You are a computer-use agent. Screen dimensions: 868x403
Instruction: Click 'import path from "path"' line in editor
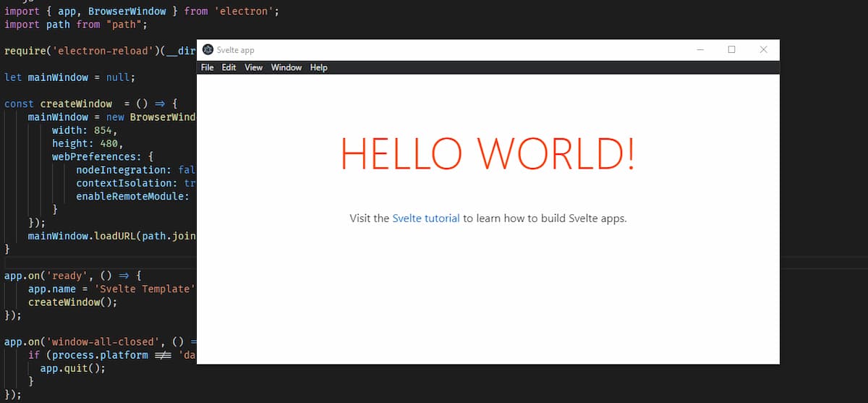[75, 25]
